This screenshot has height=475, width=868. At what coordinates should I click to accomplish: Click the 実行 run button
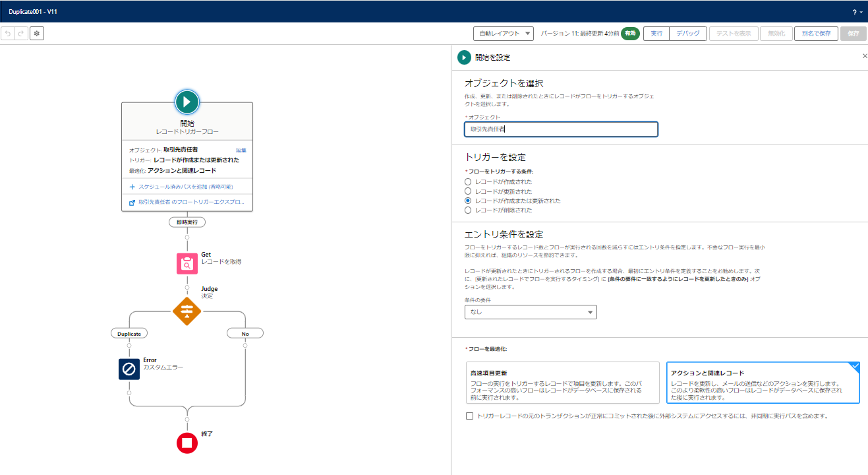click(x=656, y=34)
